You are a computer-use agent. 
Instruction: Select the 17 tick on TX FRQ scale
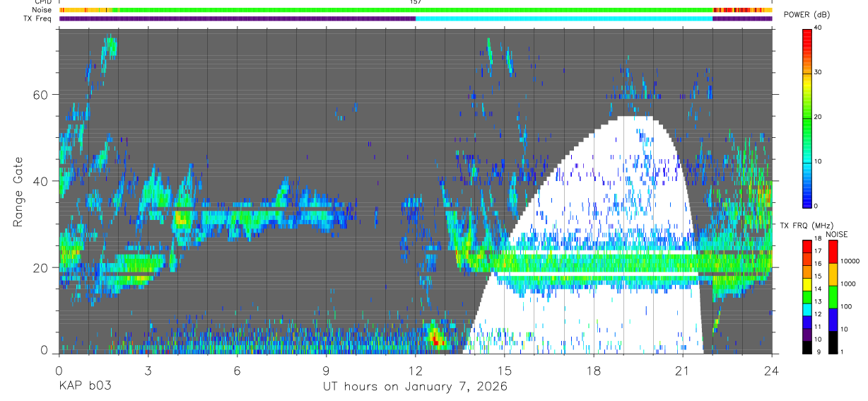[x=817, y=251]
